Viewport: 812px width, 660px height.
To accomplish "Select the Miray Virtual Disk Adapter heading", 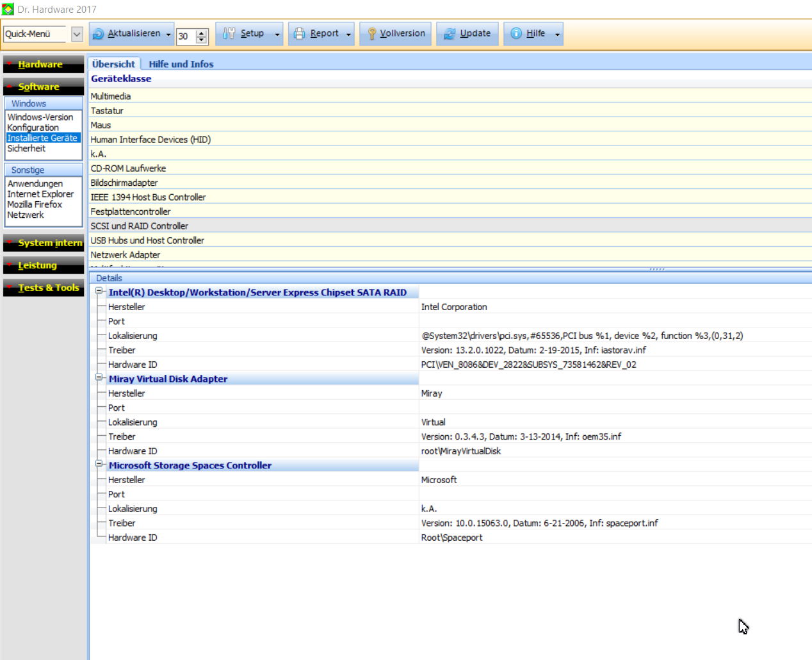I will point(168,379).
